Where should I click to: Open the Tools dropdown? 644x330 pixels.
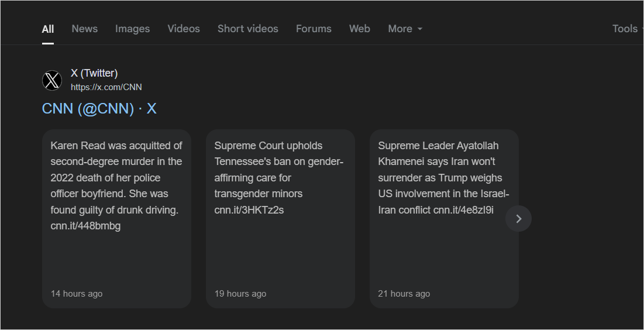(x=628, y=29)
